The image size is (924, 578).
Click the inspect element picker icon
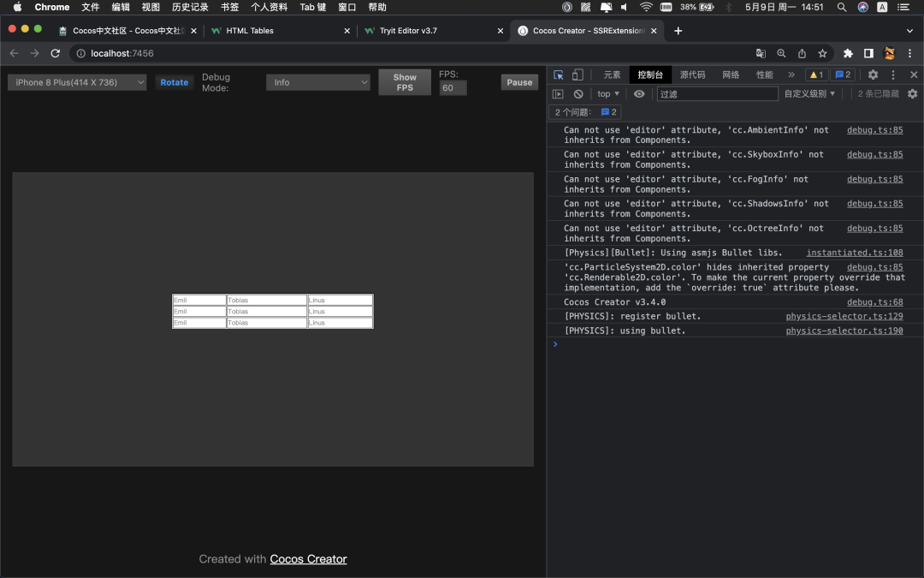(559, 75)
